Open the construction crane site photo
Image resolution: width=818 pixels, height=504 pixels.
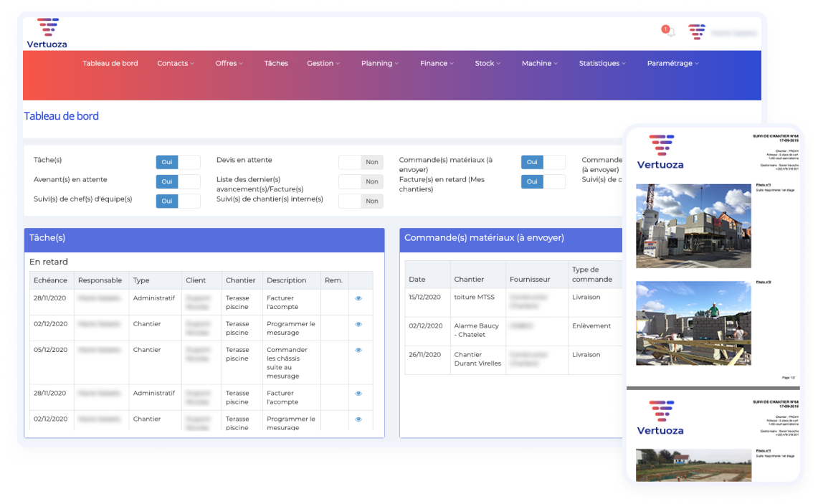click(x=693, y=226)
